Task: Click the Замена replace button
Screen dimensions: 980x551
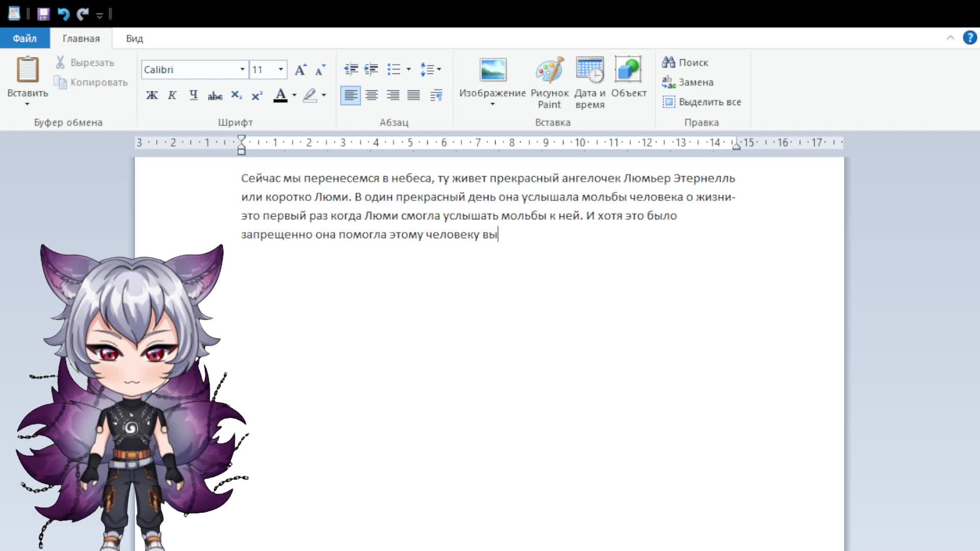Action: click(688, 82)
